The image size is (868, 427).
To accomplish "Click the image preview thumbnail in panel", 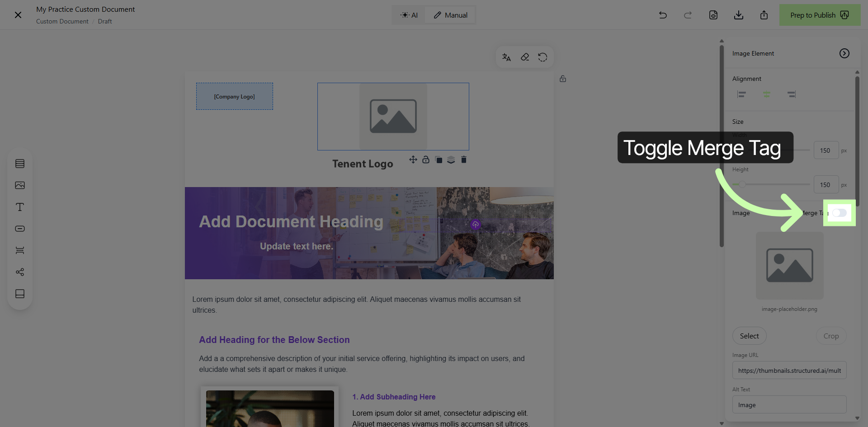I will 790,266.
